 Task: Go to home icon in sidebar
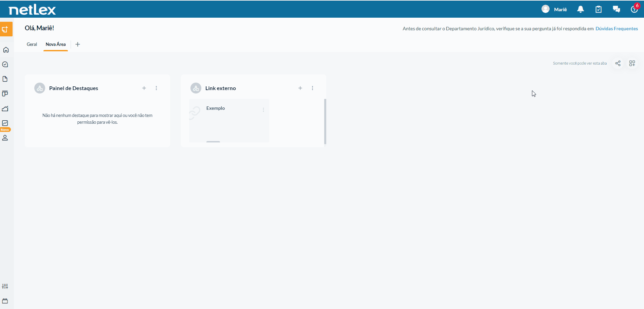(x=6, y=50)
